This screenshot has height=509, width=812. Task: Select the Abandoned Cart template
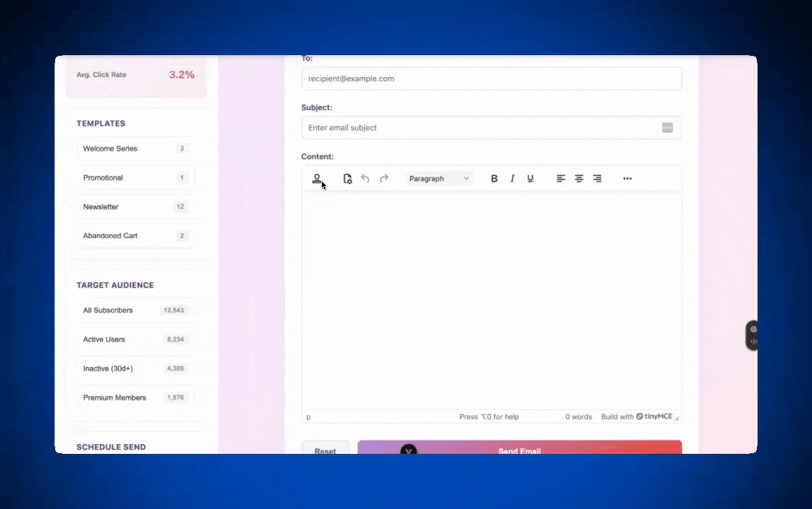click(x=137, y=235)
